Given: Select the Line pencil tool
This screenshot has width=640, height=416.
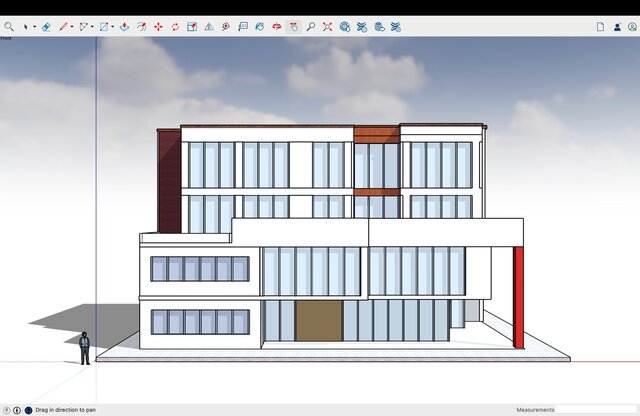Looking at the screenshot, I should point(63,27).
